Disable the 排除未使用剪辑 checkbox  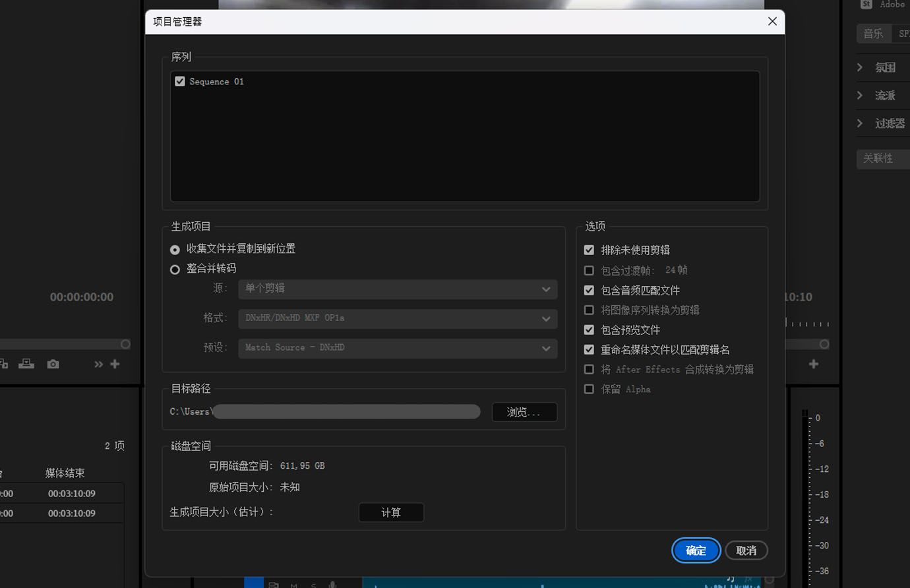coord(589,250)
